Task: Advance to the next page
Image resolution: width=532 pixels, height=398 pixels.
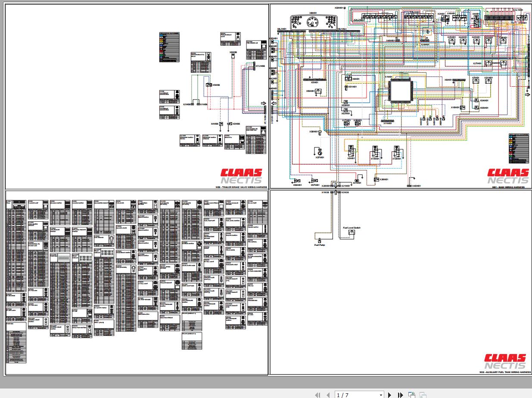Action: coord(390,395)
